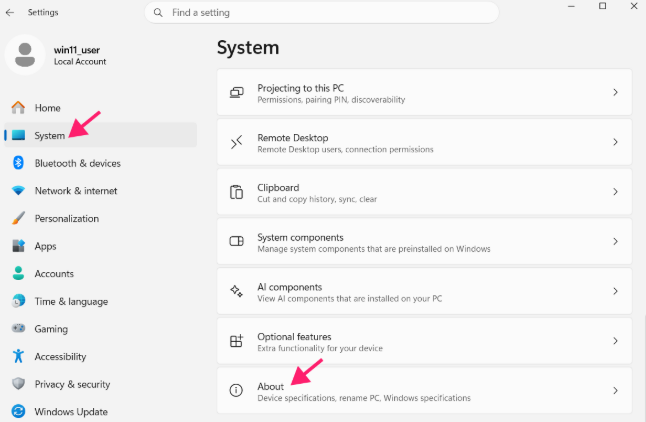Image resolution: width=646 pixels, height=422 pixels.
Task: Click 'Extra functionality for your device' text
Action: (x=320, y=348)
